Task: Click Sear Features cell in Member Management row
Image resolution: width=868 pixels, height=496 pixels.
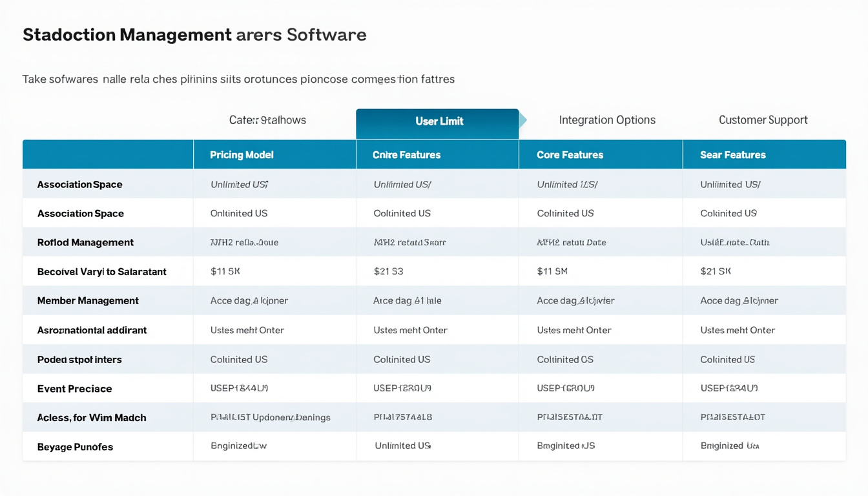Action: (739, 301)
